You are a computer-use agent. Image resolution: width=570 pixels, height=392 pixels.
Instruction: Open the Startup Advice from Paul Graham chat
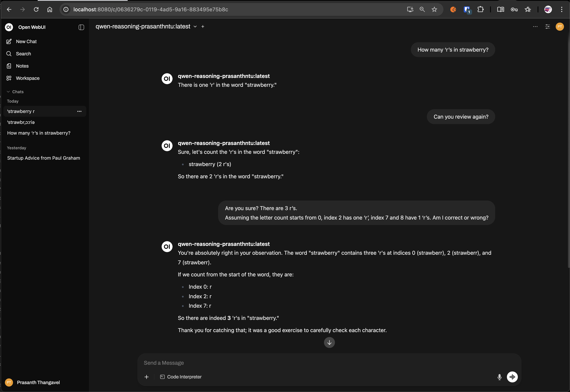[x=44, y=158]
